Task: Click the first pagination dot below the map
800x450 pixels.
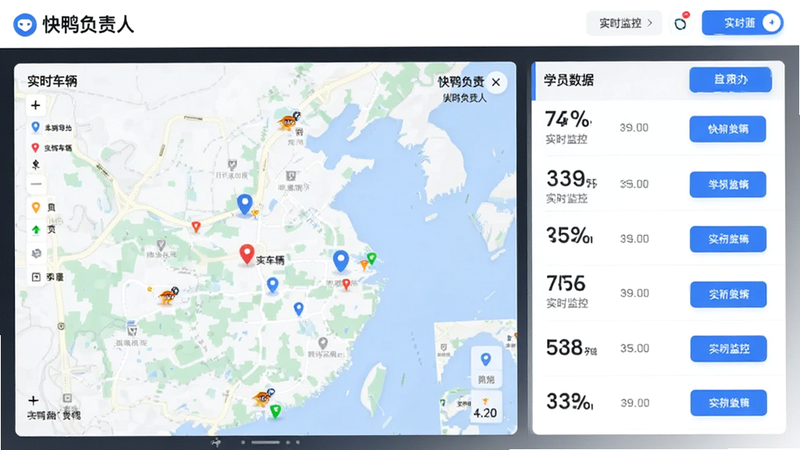Action: point(243,442)
